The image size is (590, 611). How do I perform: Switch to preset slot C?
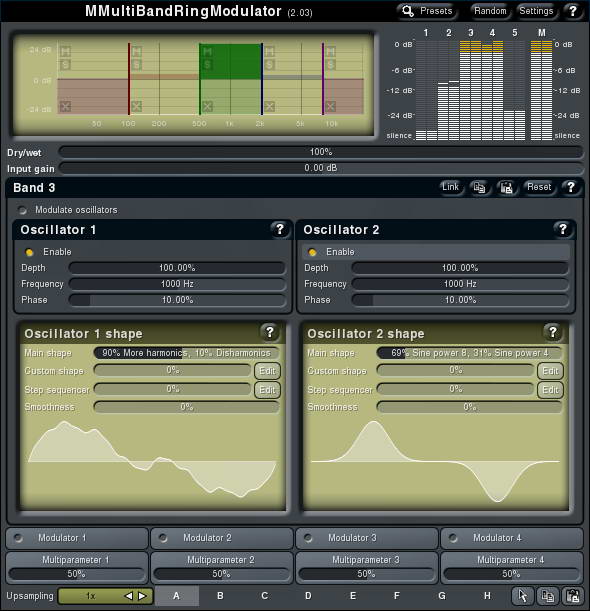point(265,596)
